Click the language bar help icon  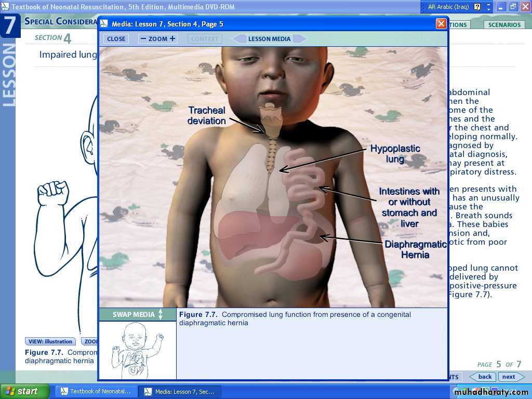pos(477,7)
